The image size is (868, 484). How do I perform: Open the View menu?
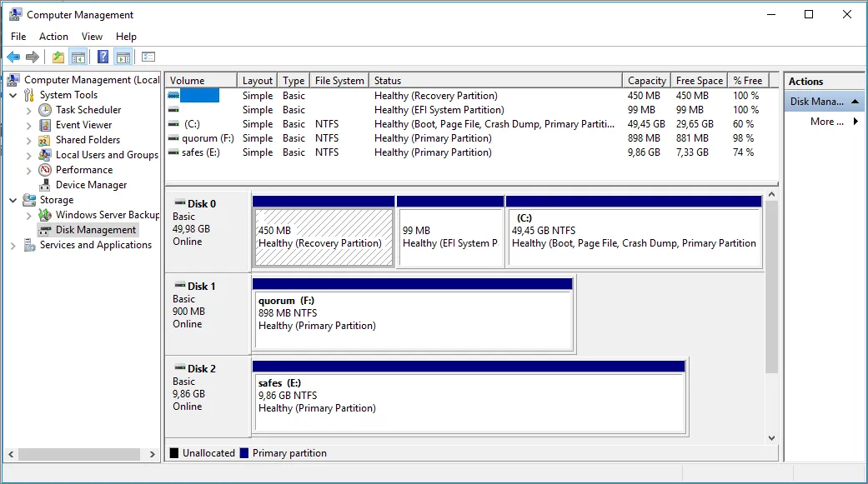(x=92, y=37)
